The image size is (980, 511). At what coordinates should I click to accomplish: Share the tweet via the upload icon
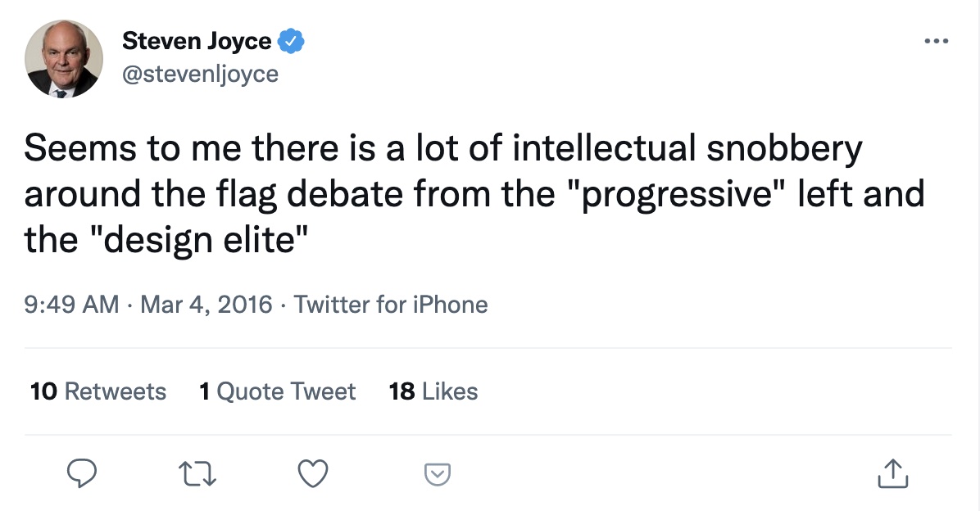893,473
